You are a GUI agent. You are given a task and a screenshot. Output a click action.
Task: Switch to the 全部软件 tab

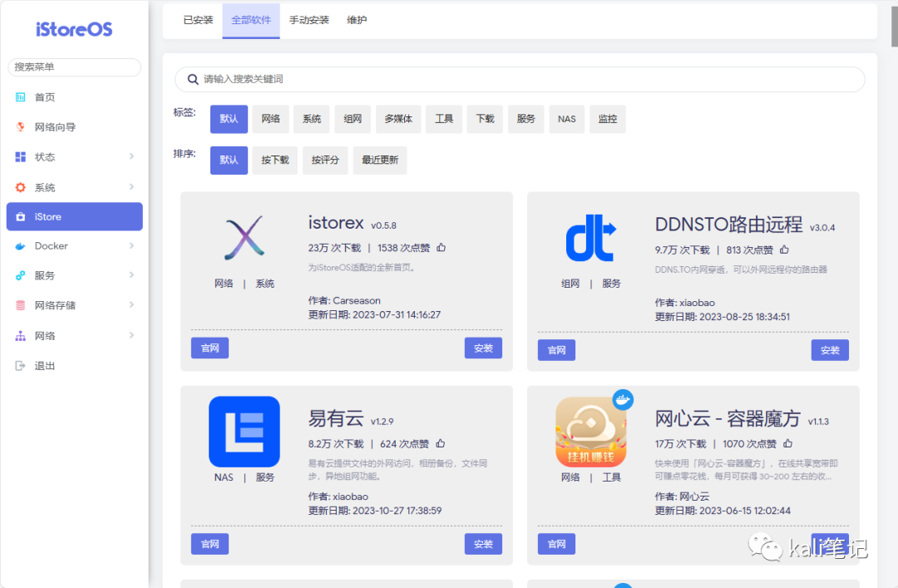click(251, 20)
